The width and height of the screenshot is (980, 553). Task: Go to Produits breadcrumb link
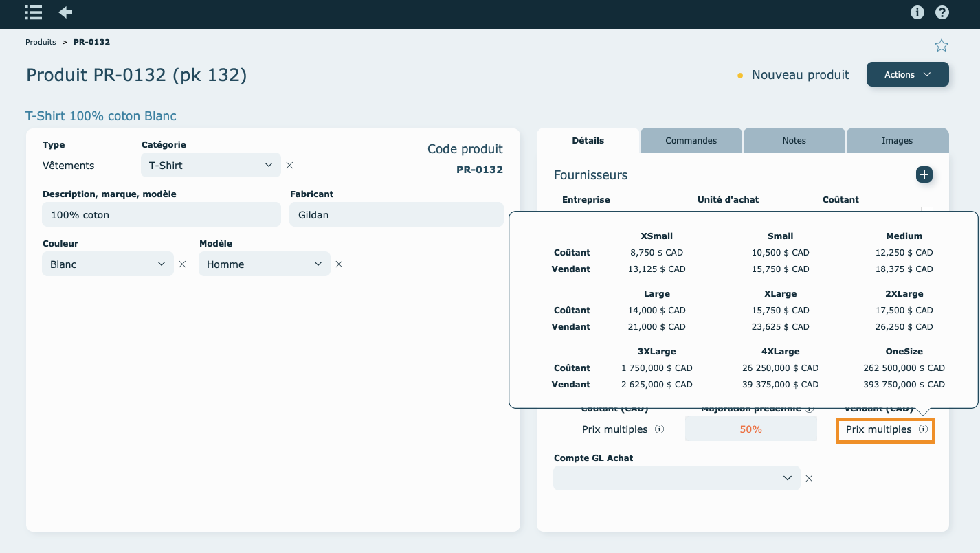(x=41, y=42)
